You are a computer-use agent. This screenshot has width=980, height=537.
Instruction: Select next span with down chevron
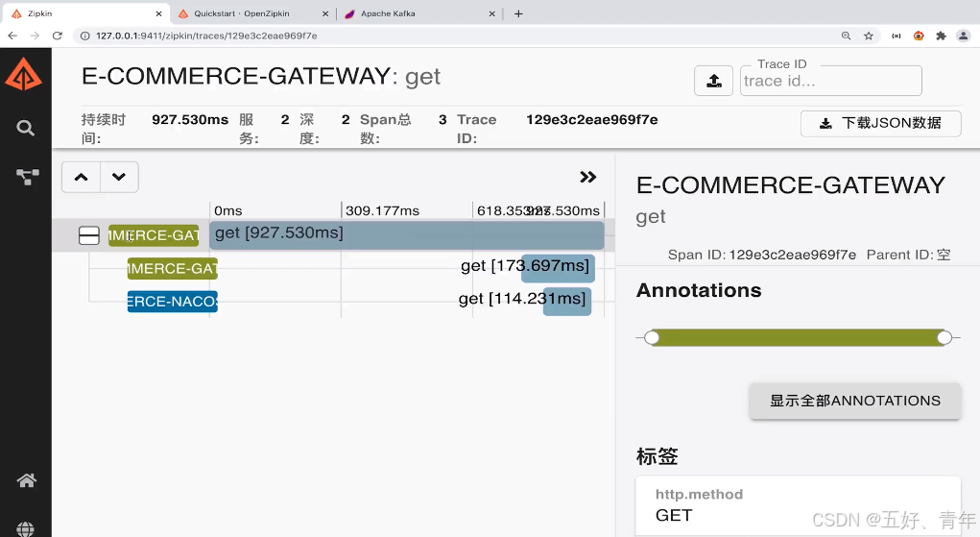[119, 177]
